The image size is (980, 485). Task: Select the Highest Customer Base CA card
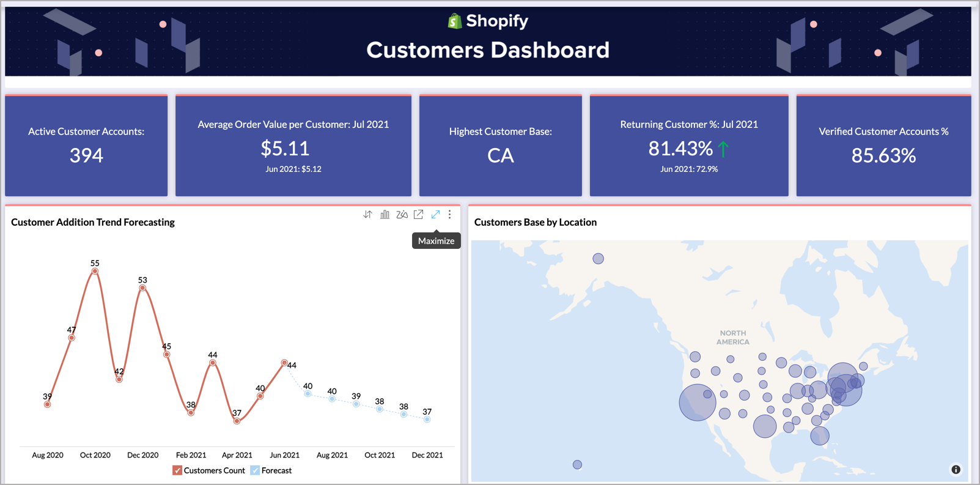point(500,146)
